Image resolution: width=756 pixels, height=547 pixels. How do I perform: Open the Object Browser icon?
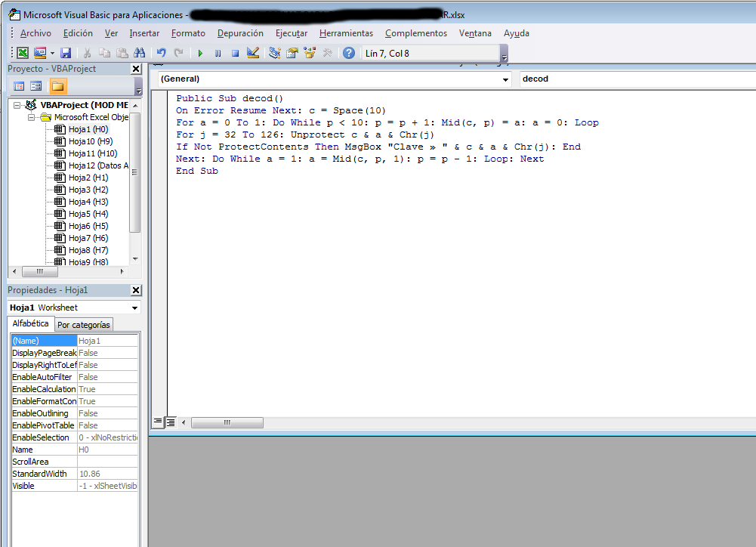pyautogui.click(x=309, y=52)
